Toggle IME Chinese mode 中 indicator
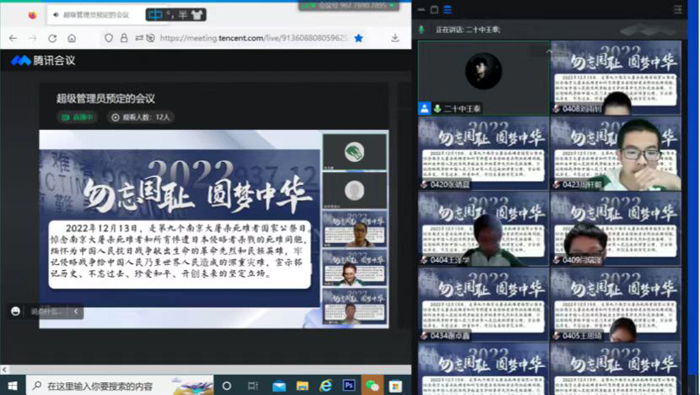700x395 pixels. point(155,15)
